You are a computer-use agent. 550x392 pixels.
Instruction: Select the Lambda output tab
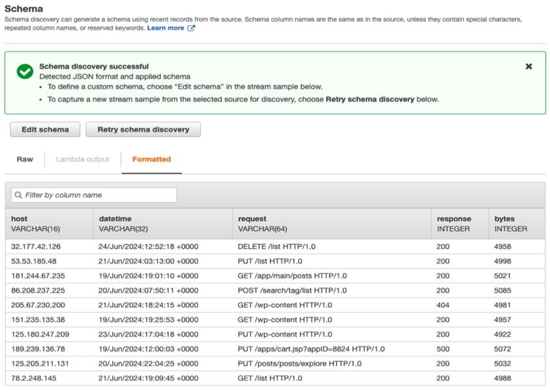click(82, 159)
